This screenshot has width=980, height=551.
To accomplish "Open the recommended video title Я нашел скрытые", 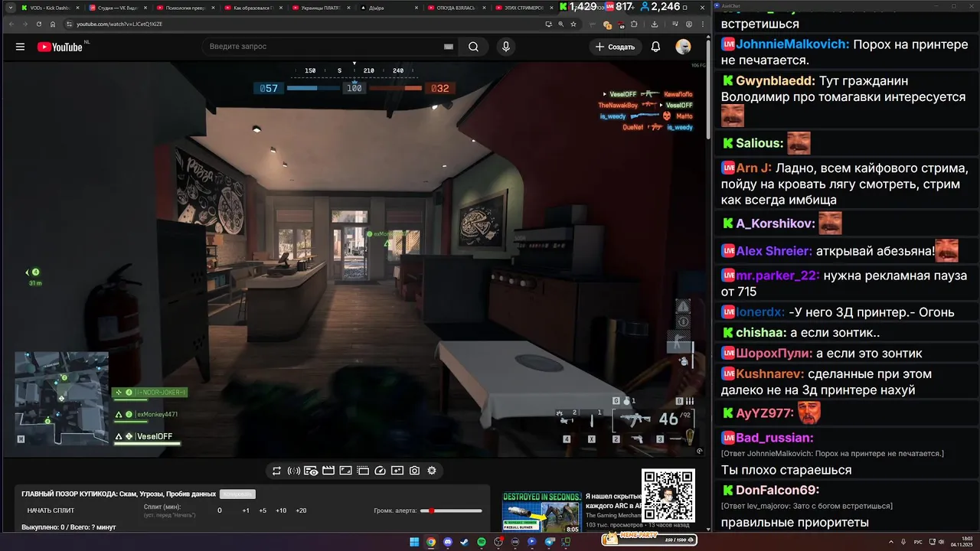I will 612,500.
